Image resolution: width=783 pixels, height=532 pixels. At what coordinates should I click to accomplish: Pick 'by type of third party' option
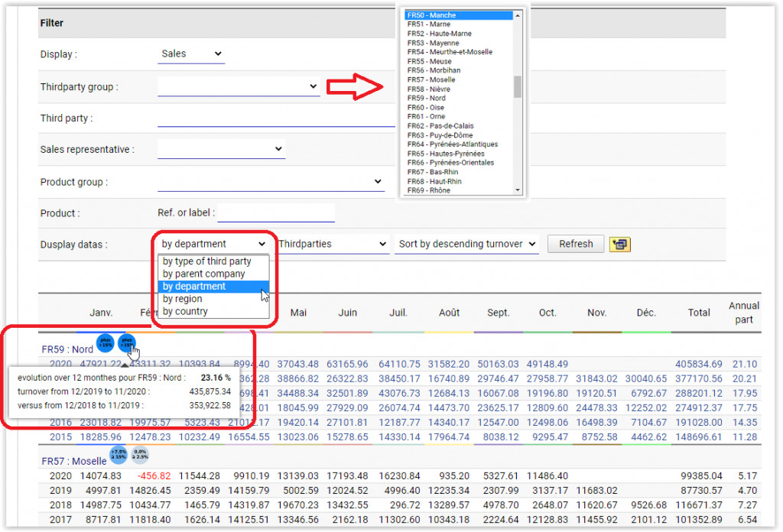206,261
